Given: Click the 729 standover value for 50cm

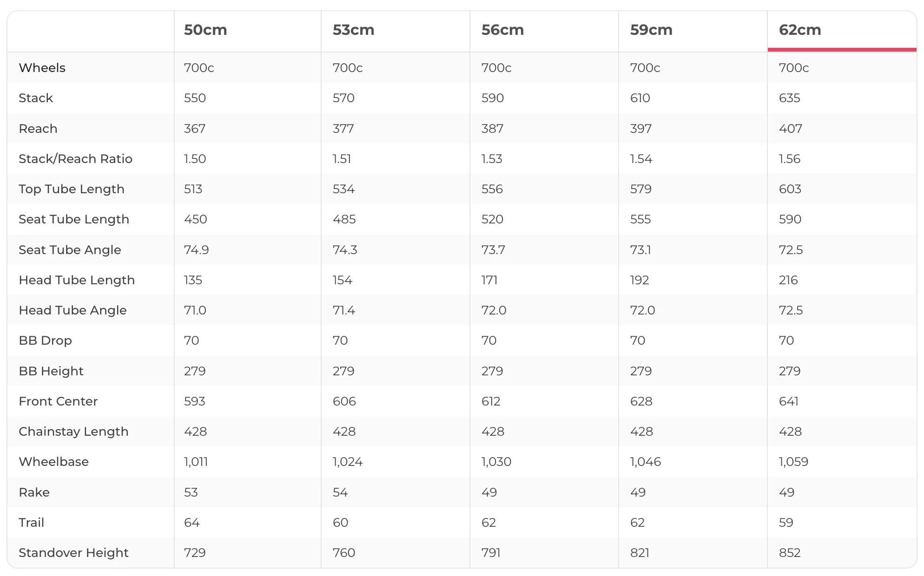Looking at the screenshot, I should point(195,553).
